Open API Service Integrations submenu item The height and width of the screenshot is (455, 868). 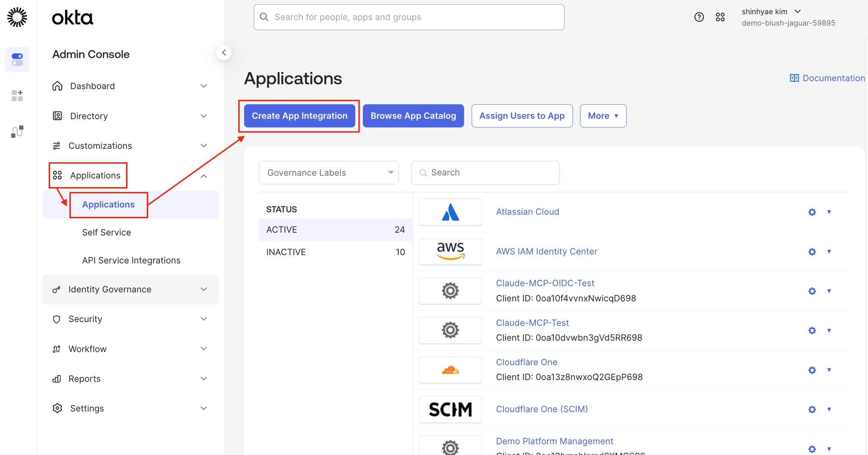(131, 260)
